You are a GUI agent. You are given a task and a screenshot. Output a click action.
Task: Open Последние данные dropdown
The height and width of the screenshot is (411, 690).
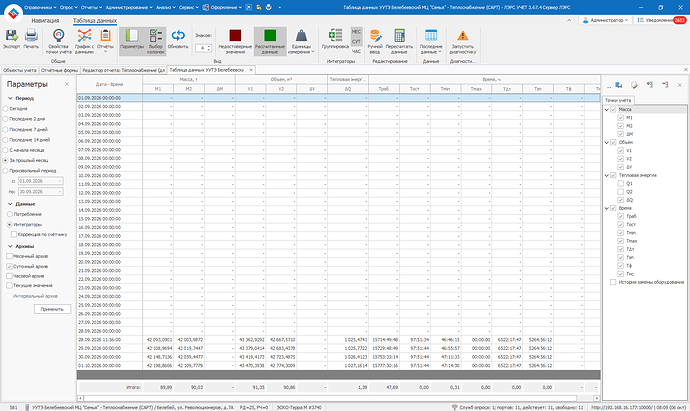431,41
